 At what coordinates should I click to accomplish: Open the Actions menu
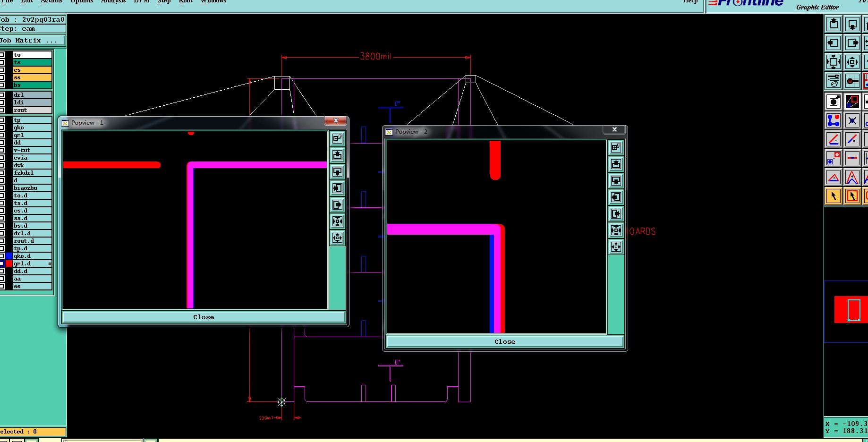tap(51, 1)
